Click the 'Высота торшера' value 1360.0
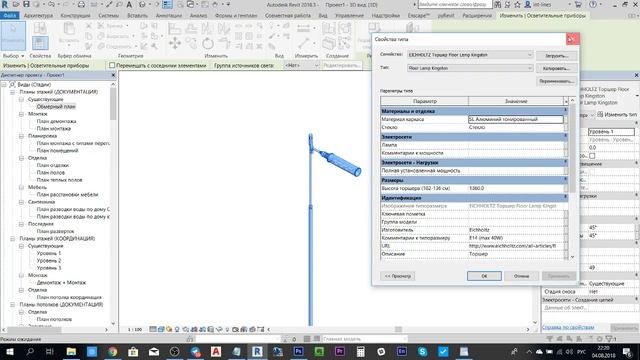640x360 pixels. pyautogui.click(x=516, y=188)
